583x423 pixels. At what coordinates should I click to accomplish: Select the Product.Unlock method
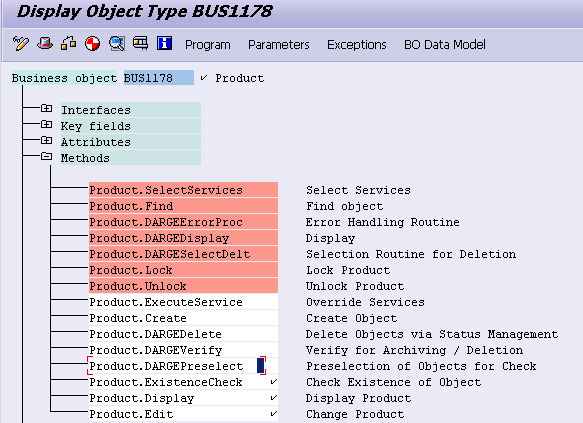(183, 286)
